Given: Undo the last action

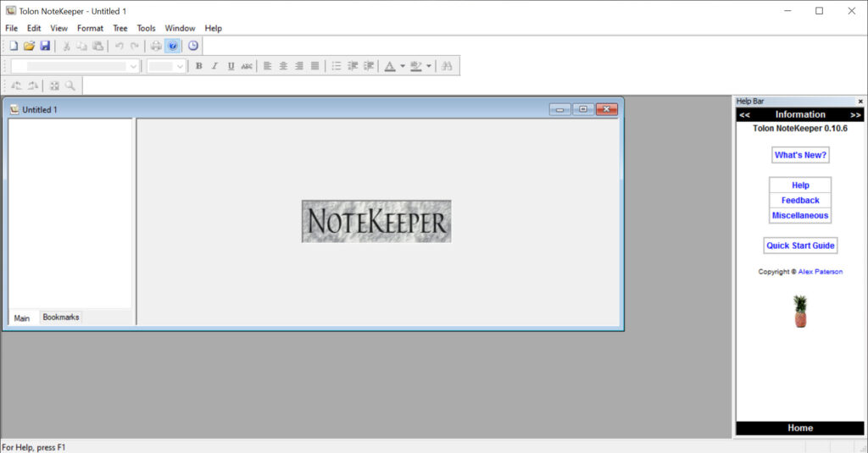Looking at the screenshot, I should (119, 46).
